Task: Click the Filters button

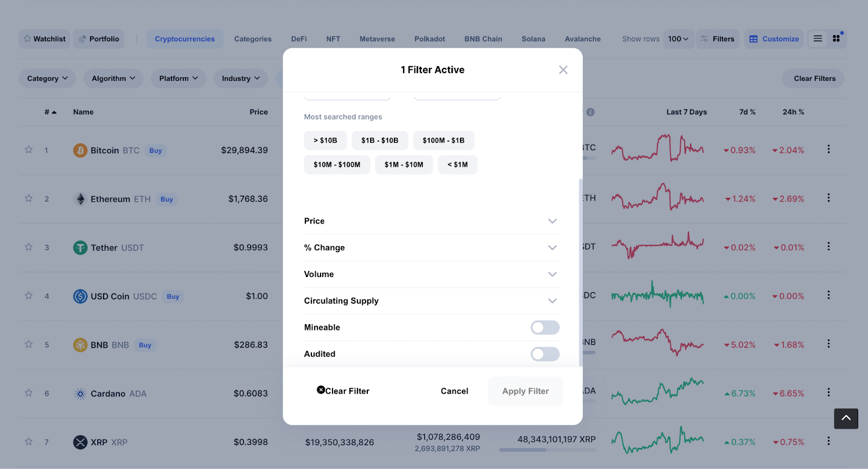Action: tap(718, 39)
